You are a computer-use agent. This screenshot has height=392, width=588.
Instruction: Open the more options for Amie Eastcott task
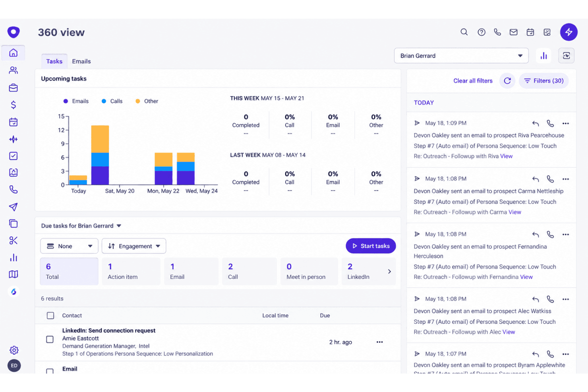(x=379, y=342)
